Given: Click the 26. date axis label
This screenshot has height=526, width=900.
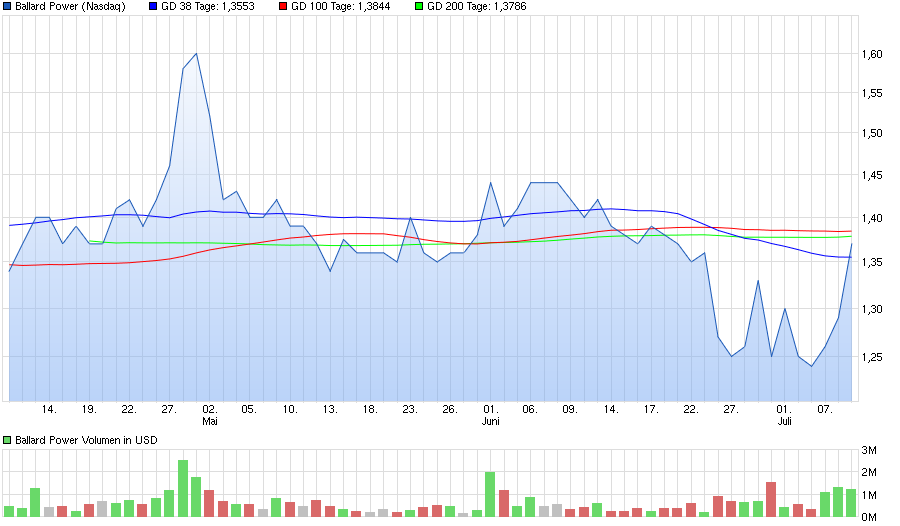Looking at the screenshot, I should click(x=450, y=410).
